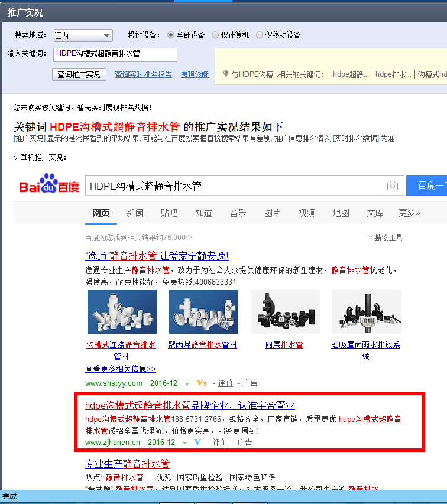
Task: Open 专业生产静音排水管 result title
Action: pyautogui.click(x=128, y=464)
